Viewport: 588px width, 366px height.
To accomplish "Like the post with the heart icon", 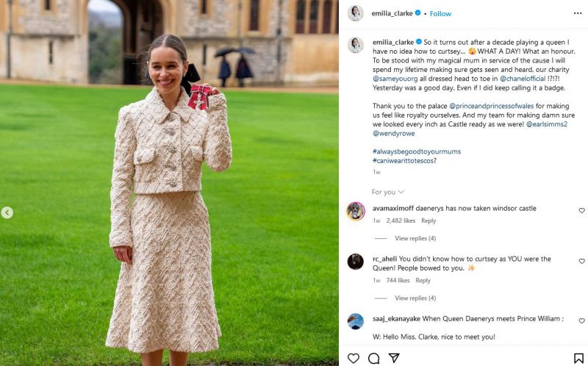I will pos(354,358).
